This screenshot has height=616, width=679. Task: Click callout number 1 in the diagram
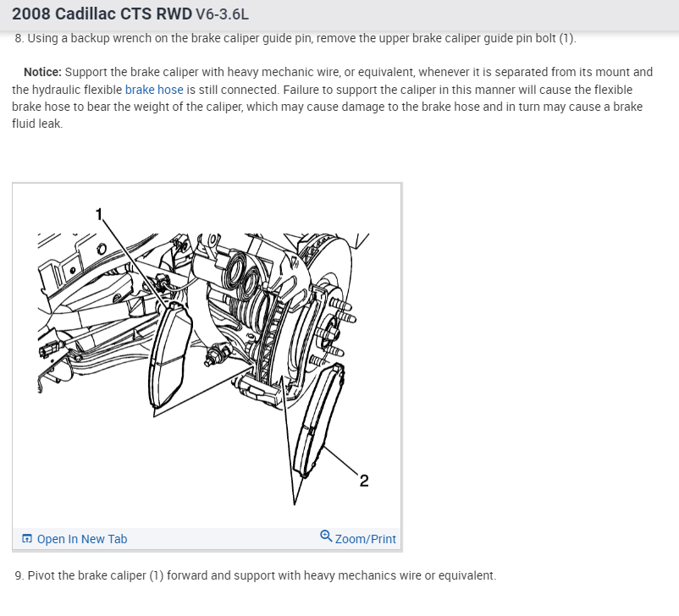99,214
